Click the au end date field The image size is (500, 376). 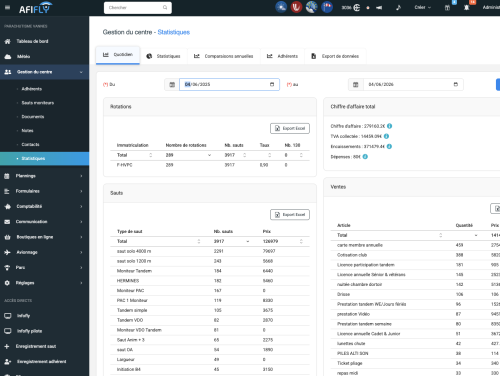pos(413,85)
